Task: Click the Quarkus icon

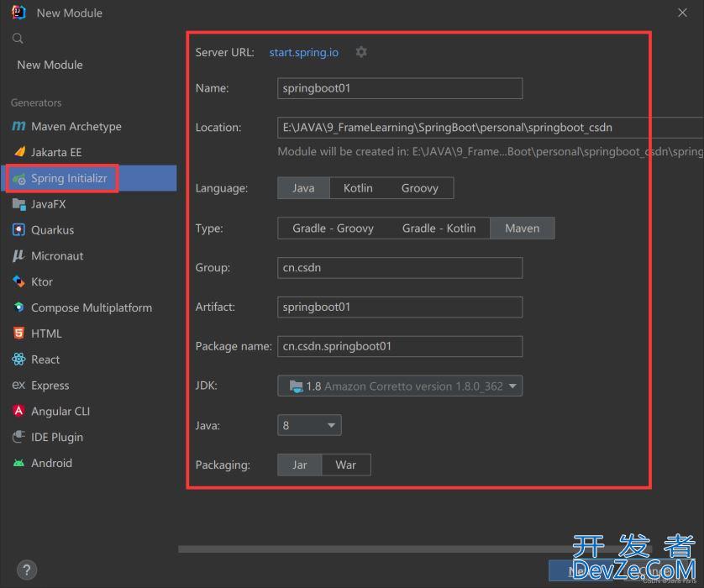Action: [18, 230]
